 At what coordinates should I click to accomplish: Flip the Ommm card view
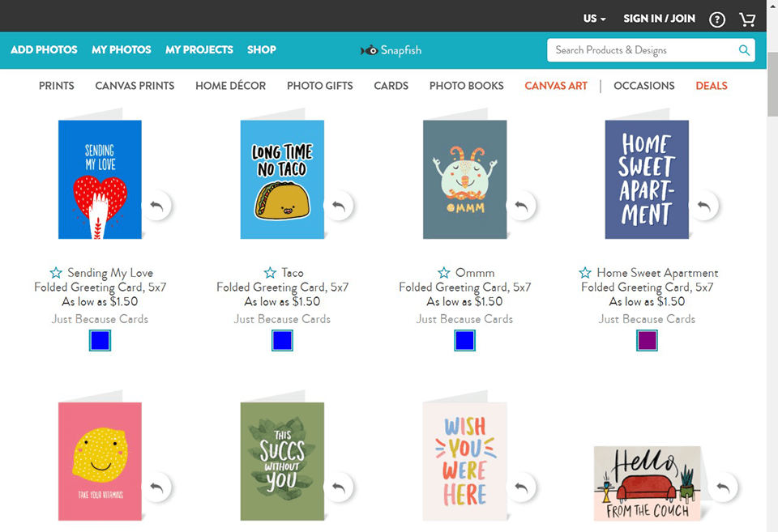coord(521,206)
